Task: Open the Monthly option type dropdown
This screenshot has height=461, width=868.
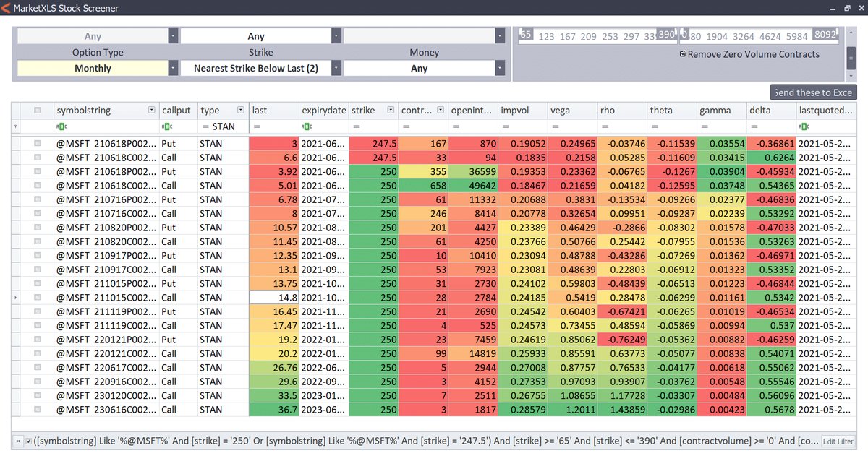Action: tap(172, 67)
